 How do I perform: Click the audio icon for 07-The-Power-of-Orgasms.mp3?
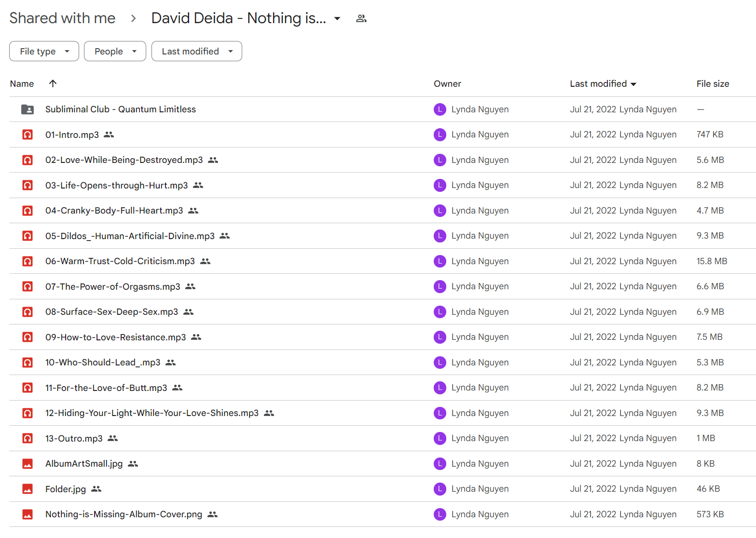coord(27,286)
